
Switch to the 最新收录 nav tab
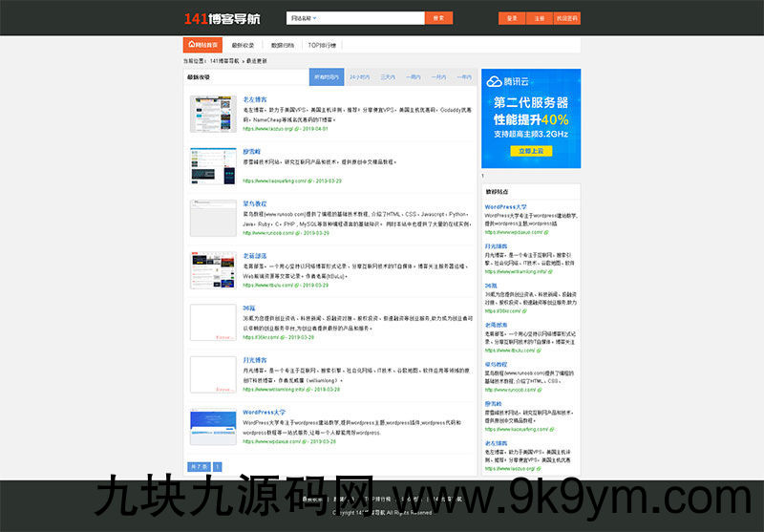point(243,45)
